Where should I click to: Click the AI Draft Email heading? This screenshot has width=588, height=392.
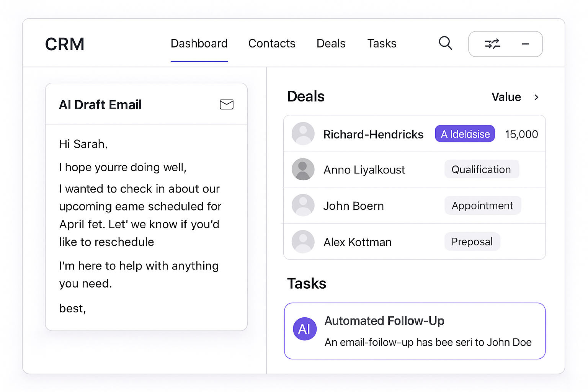click(100, 105)
